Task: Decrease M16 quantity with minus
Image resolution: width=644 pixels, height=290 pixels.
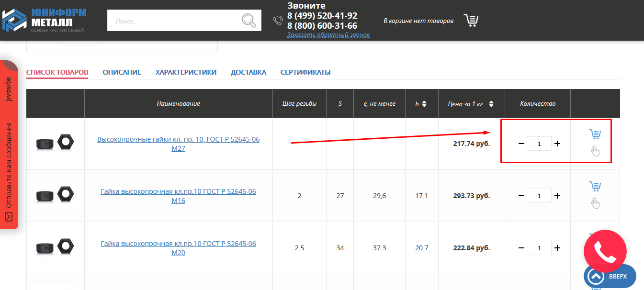Action: (521, 196)
